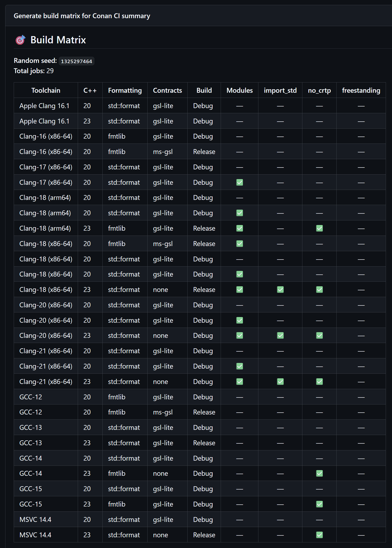392x548 pixels.
Task: Click the target emoji beside Build Matrix
Action: point(20,40)
